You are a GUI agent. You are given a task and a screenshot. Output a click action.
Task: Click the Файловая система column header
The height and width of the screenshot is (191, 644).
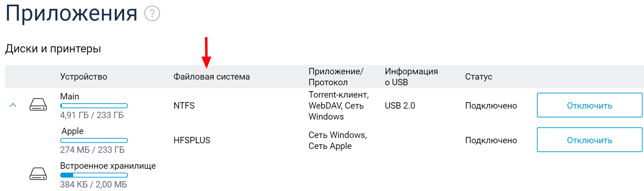pos(211,77)
